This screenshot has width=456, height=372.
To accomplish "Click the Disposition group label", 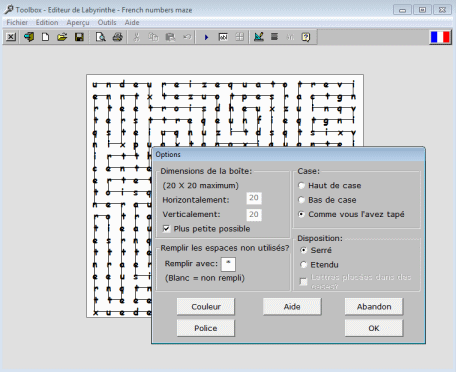I will point(320,238).
